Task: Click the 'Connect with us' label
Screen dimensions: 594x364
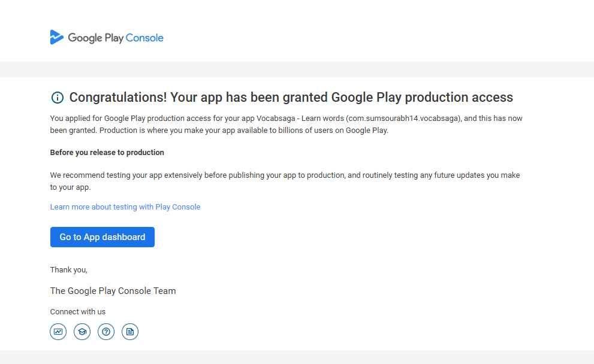Action: [78, 312]
